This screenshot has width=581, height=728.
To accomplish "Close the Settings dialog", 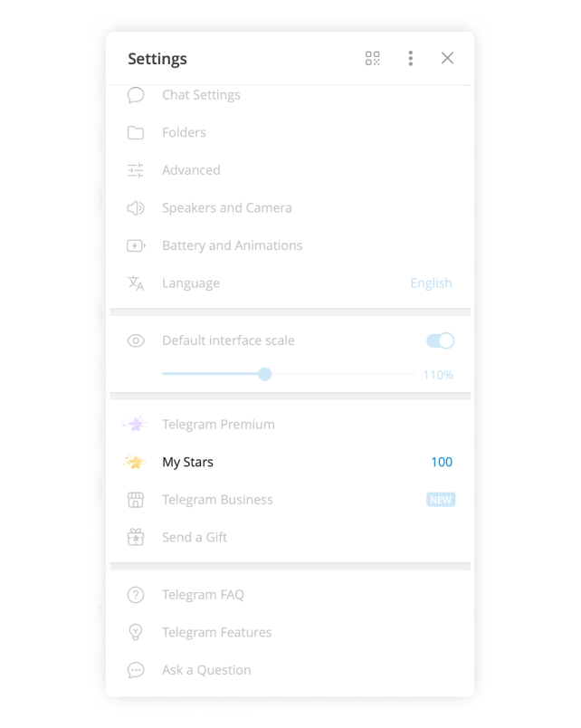I will pyautogui.click(x=447, y=59).
